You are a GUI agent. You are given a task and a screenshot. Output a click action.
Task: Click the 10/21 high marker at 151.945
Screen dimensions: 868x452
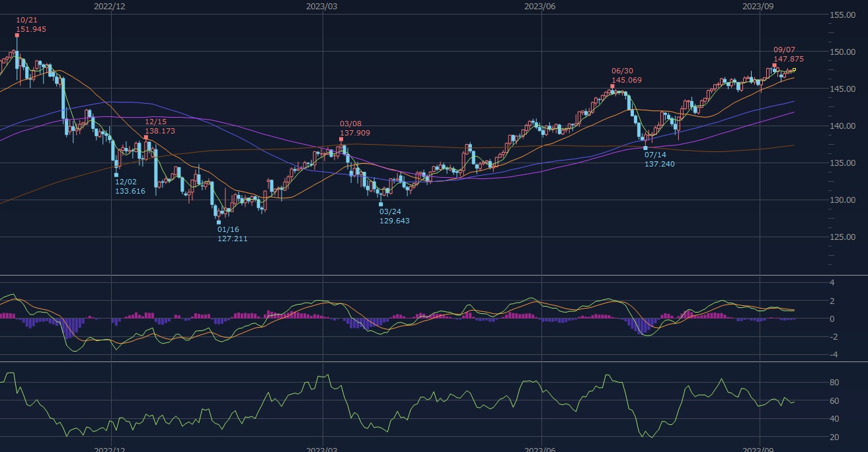[17, 35]
